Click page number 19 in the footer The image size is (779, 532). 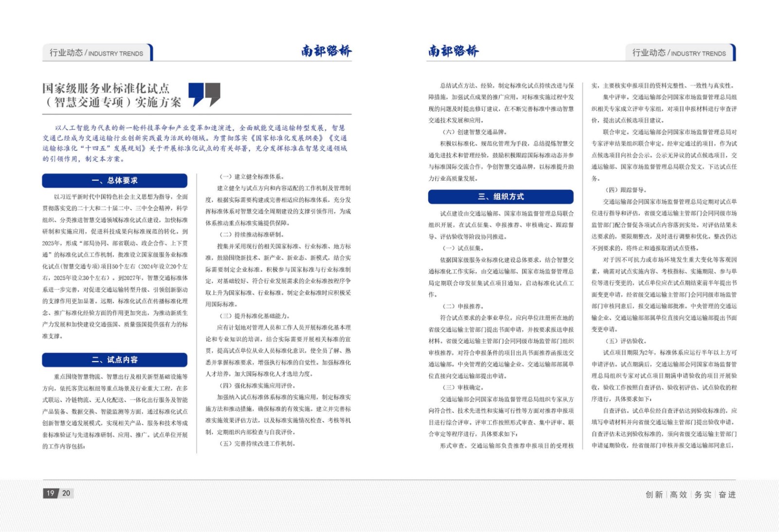pos(51,493)
